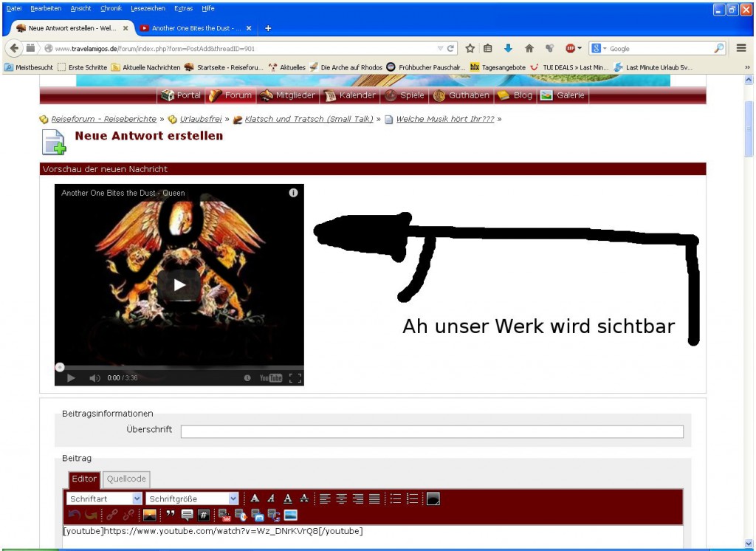
Task: Open the Kalender navigation item
Action: (350, 95)
